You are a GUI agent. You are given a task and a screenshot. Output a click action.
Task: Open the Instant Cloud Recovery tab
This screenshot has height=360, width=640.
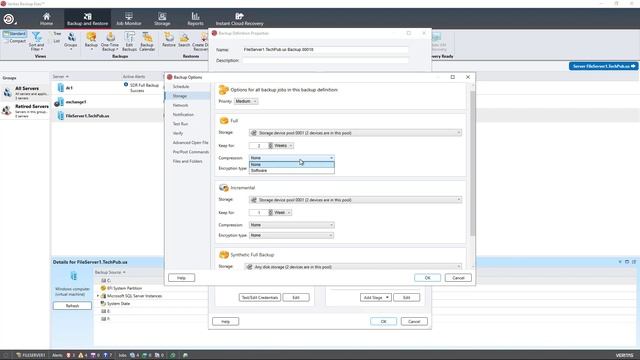239,19
